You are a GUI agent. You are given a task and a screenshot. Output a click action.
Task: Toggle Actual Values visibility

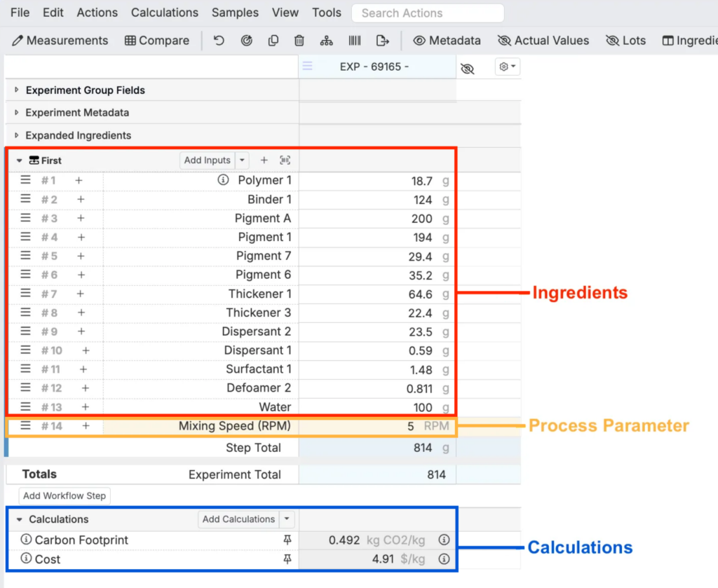[x=543, y=41]
